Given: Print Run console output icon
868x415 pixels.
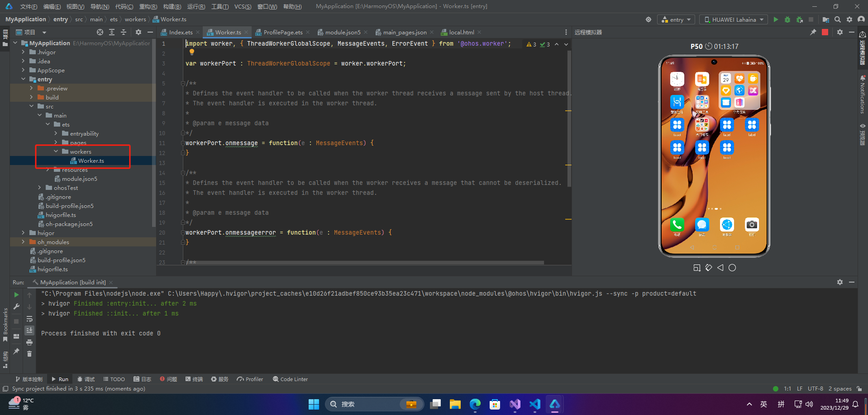Looking at the screenshot, I should click(x=29, y=342).
